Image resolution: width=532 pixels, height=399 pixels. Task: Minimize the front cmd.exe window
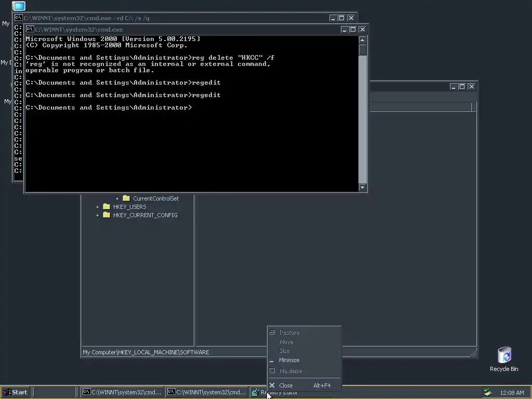pyautogui.click(x=344, y=30)
